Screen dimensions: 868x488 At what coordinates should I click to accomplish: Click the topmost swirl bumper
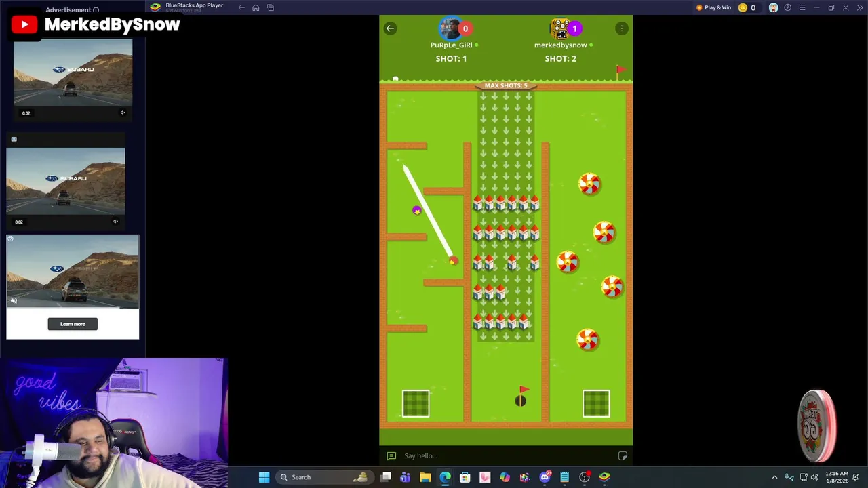point(589,184)
